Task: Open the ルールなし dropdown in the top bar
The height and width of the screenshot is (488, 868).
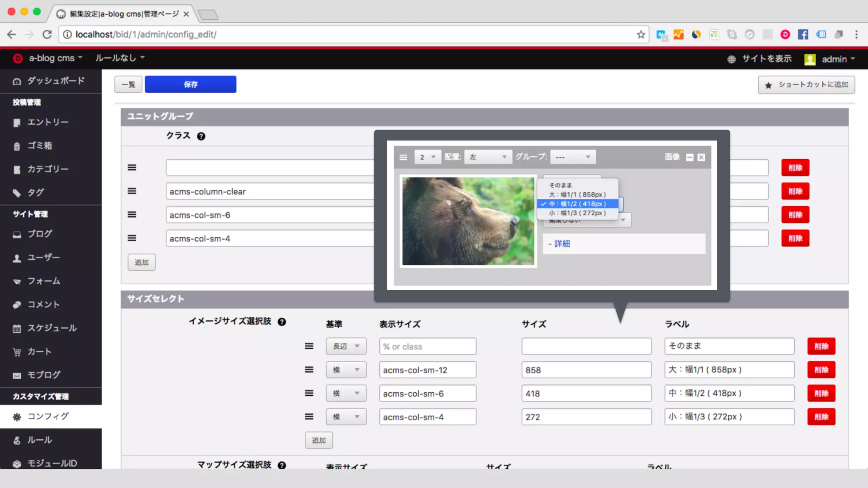Action: point(120,58)
